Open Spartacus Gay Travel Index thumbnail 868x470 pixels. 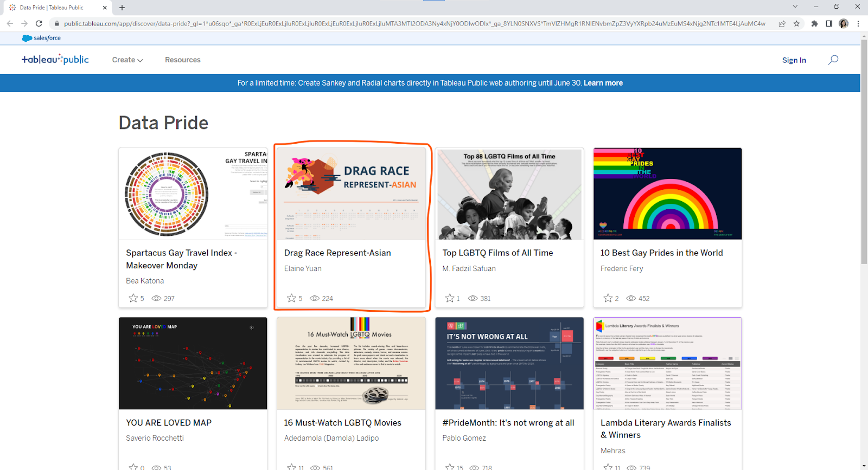click(x=193, y=194)
